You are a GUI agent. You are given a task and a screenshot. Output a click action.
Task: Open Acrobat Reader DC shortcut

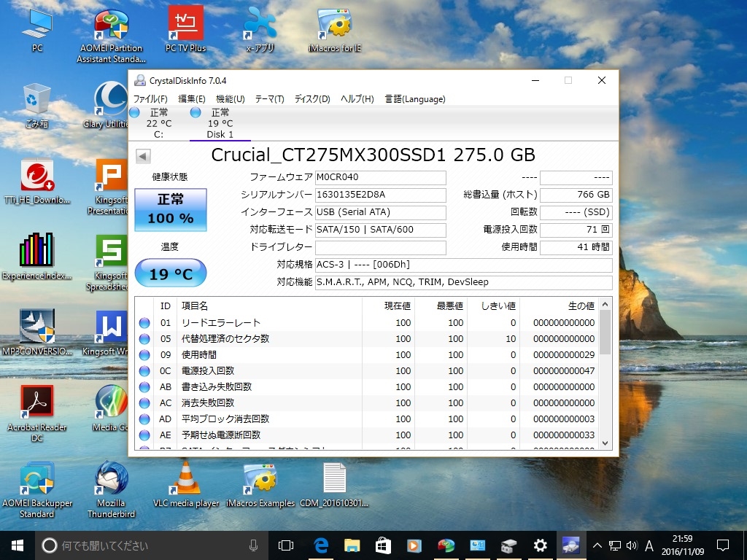(36, 413)
